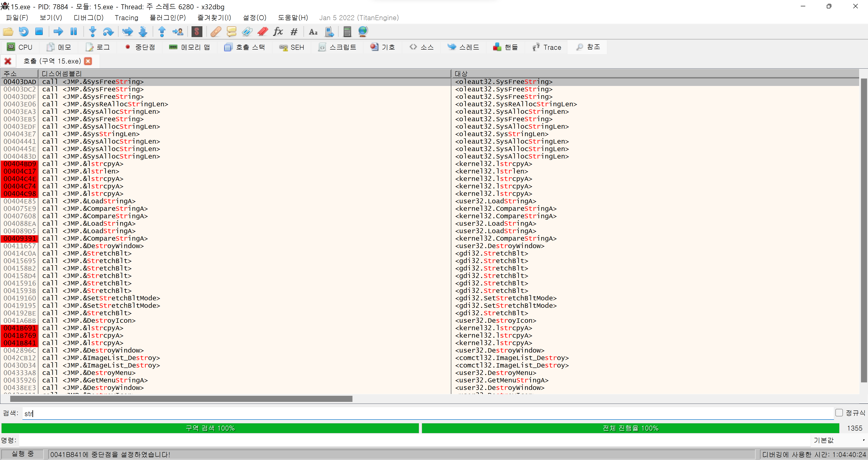Click the Font settings icon
The height and width of the screenshot is (460, 868).
(313, 32)
